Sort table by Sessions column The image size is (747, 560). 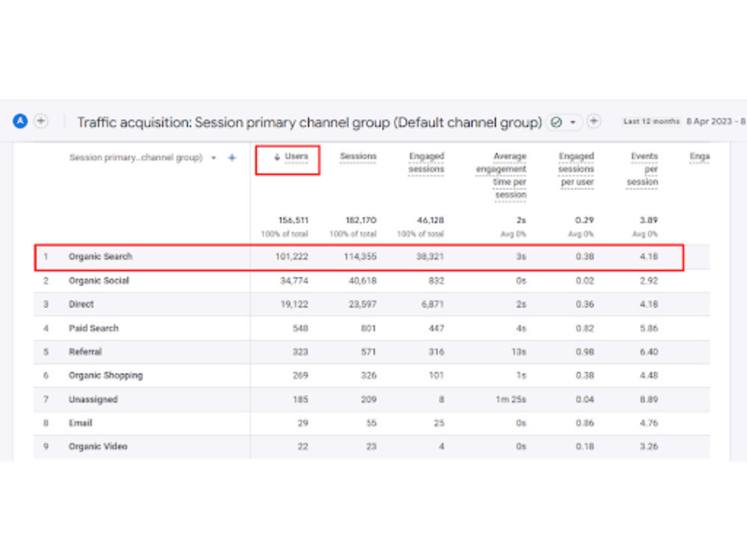point(359,157)
